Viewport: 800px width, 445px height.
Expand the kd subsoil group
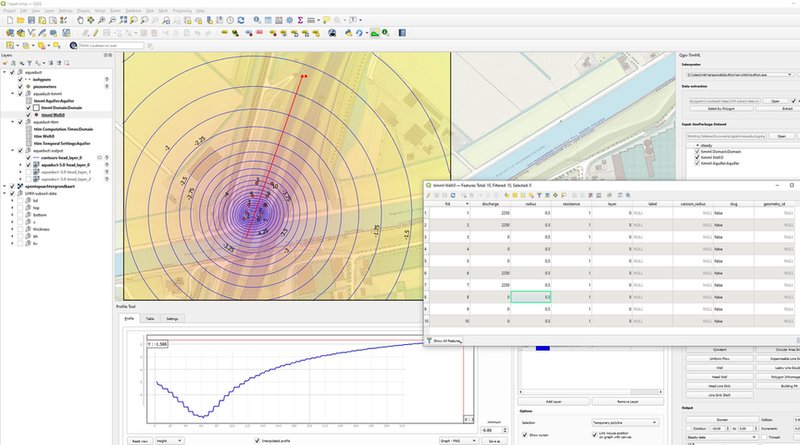click(13, 201)
